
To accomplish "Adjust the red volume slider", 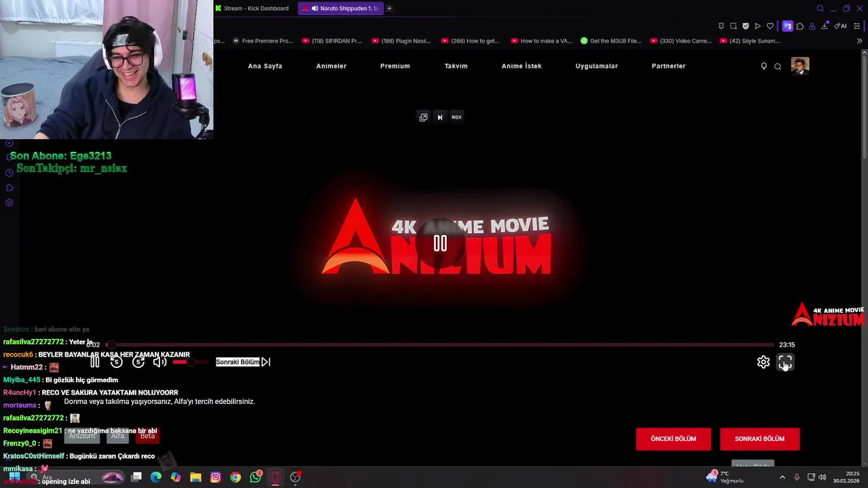I will (190, 362).
